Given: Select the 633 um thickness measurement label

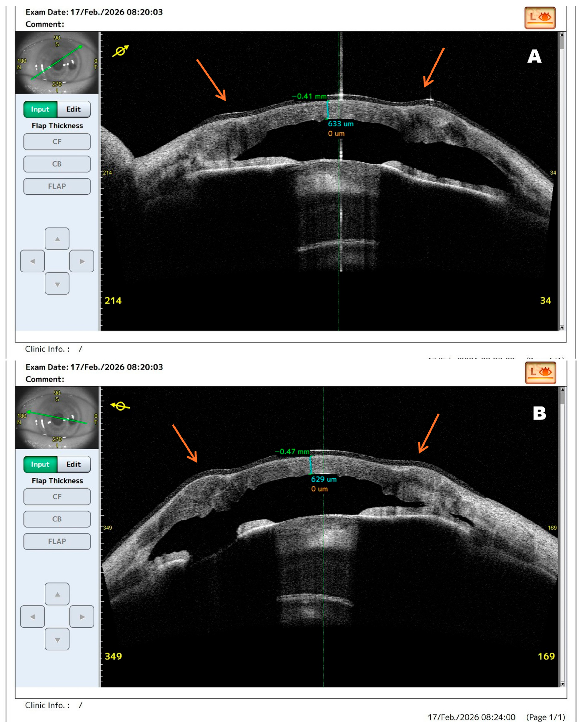Looking at the screenshot, I should [341, 124].
